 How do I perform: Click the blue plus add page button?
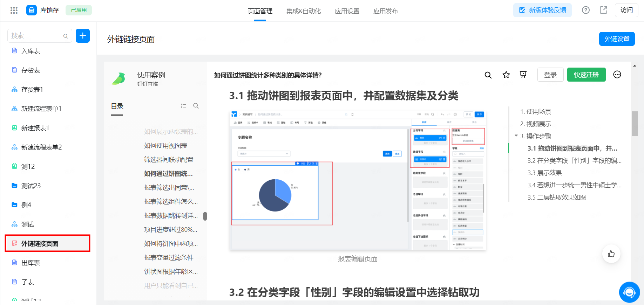click(83, 36)
